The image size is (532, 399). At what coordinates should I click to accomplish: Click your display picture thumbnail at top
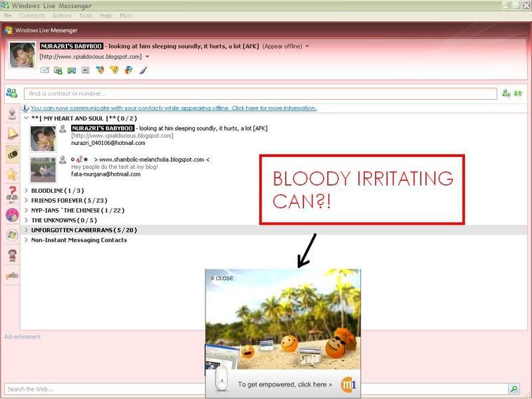point(23,55)
